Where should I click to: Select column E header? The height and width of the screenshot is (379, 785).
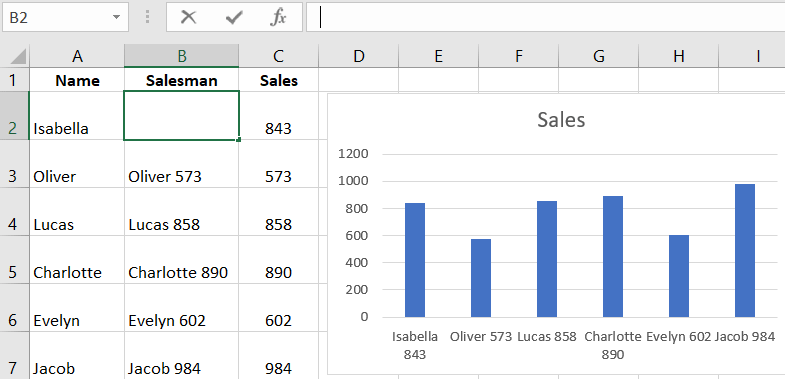[x=439, y=56]
